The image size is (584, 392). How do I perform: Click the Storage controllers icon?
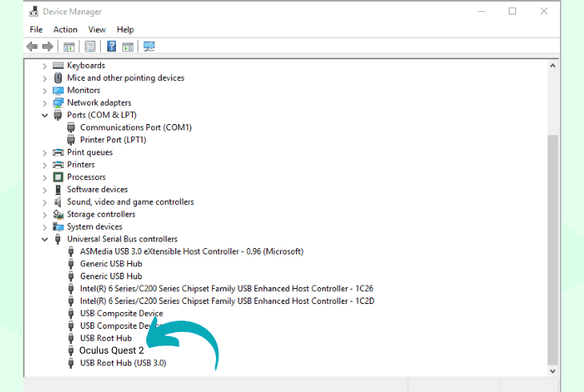coord(58,214)
